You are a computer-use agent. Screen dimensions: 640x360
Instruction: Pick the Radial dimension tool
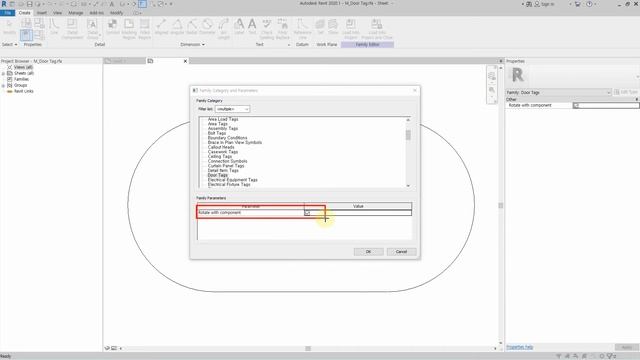pyautogui.click(x=191, y=27)
